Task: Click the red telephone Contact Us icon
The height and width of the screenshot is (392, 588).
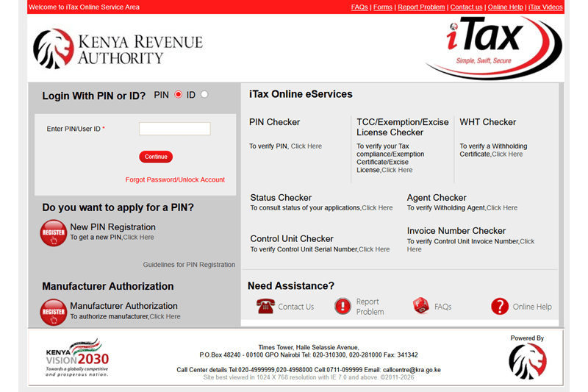Action: (265, 306)
